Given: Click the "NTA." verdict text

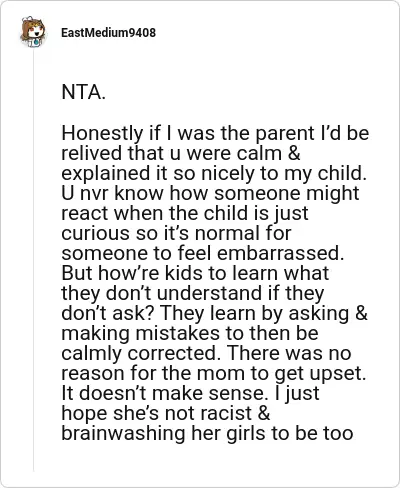Looking at the screenshot, I should pos(84,92).
